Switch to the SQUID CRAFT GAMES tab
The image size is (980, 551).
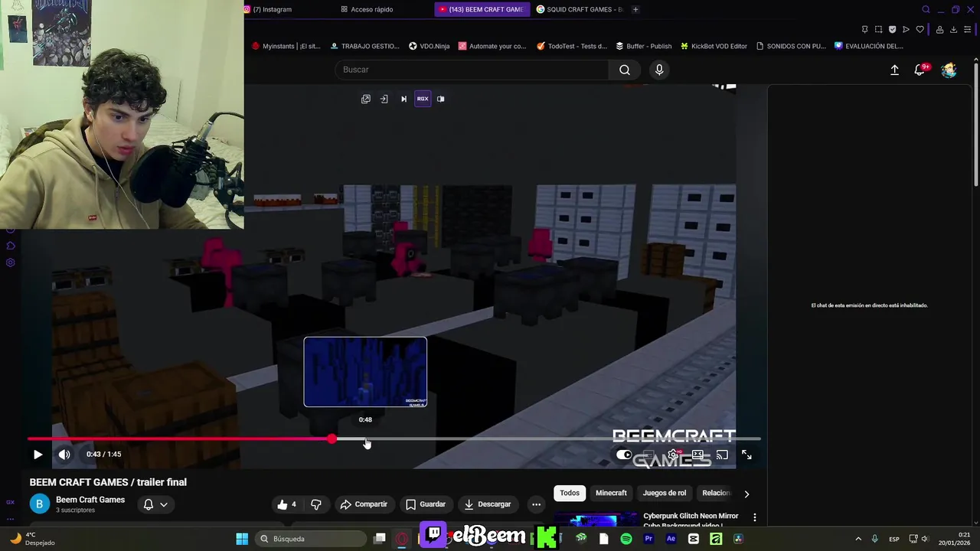(x=580, y=9)
